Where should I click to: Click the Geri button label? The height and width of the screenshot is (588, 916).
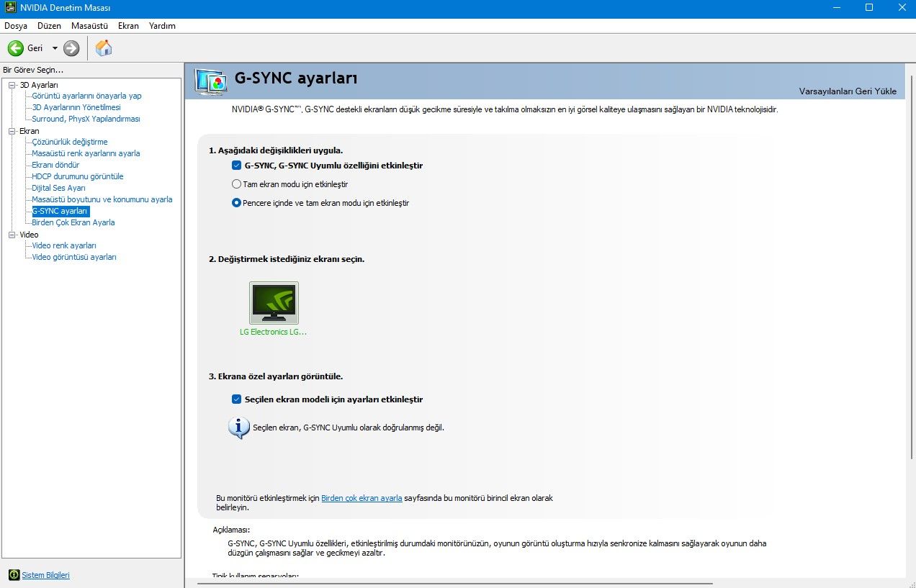35,48
